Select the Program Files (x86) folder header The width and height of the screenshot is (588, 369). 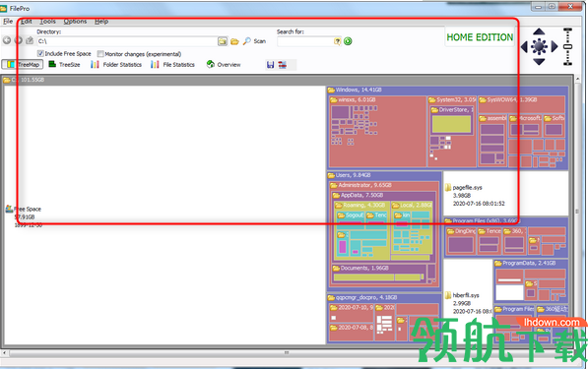(x=506, y=220)
